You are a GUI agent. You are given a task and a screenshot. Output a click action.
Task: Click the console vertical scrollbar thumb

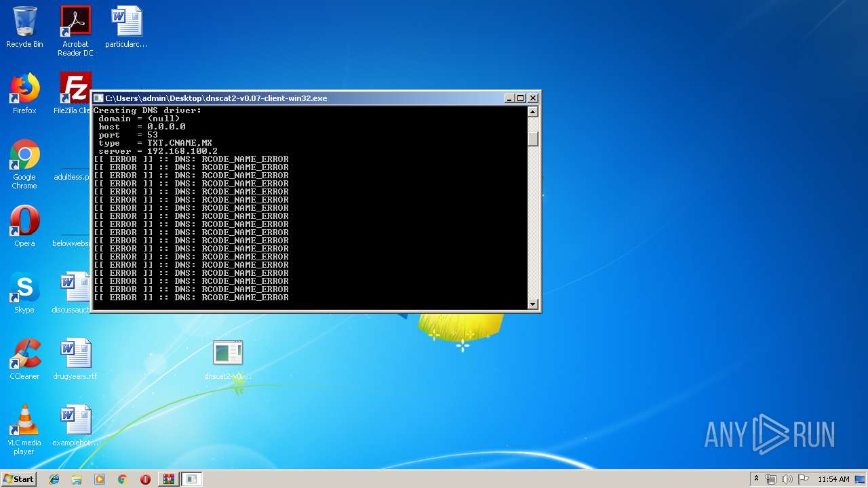pyautogui.click(x=533, y=138)
